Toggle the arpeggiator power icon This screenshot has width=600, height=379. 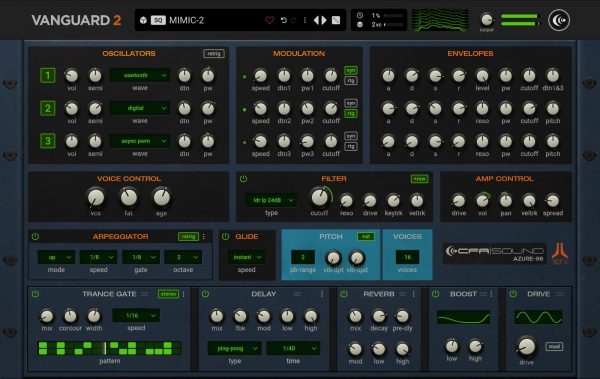click(35, 237)
